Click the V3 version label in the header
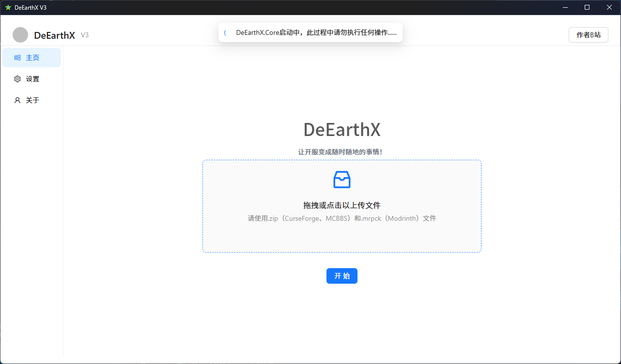 pos(84,35)
